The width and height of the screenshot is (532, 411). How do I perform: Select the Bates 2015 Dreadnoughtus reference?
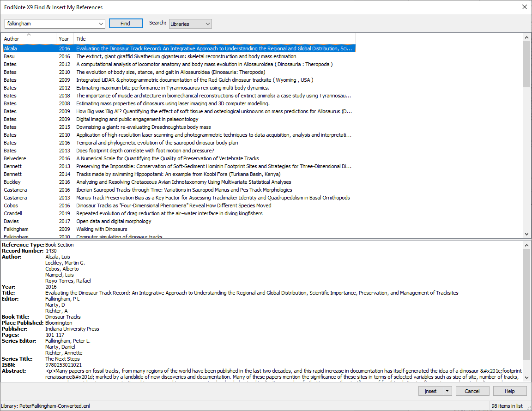click(139, 127)
